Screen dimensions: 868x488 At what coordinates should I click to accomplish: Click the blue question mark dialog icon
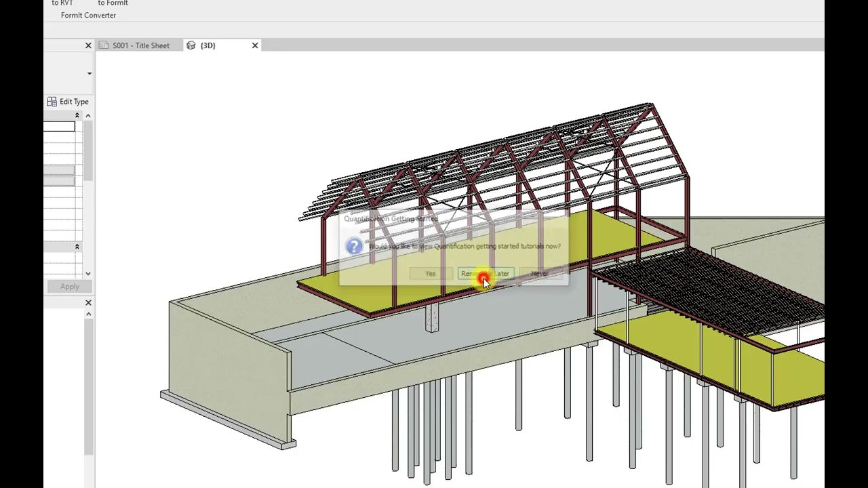354,246
